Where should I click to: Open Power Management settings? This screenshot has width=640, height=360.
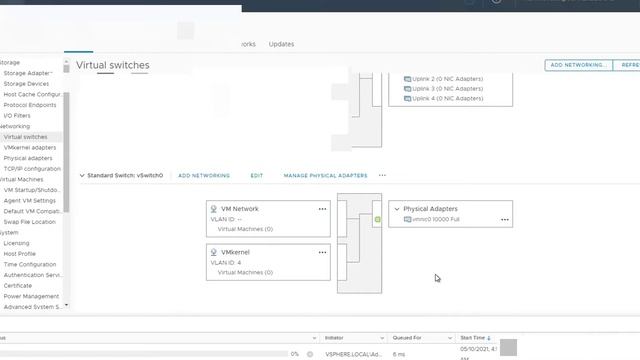(31, 296)
